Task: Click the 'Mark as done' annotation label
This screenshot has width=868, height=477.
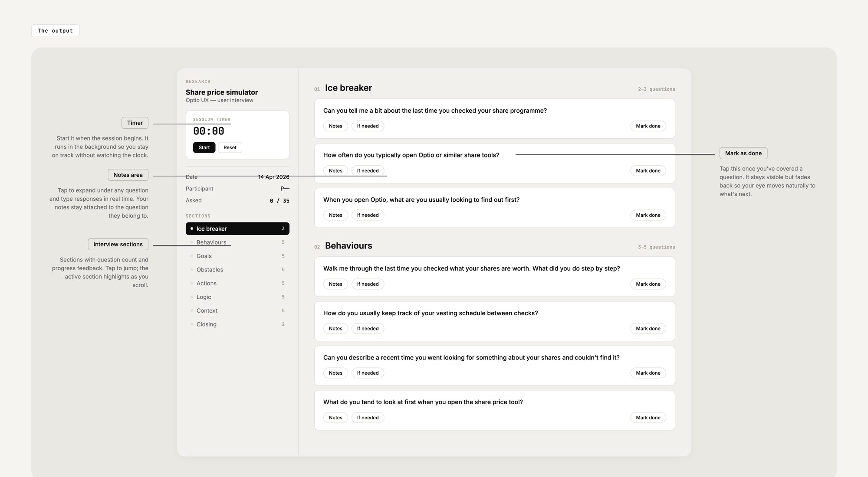Action: point(743,153)
